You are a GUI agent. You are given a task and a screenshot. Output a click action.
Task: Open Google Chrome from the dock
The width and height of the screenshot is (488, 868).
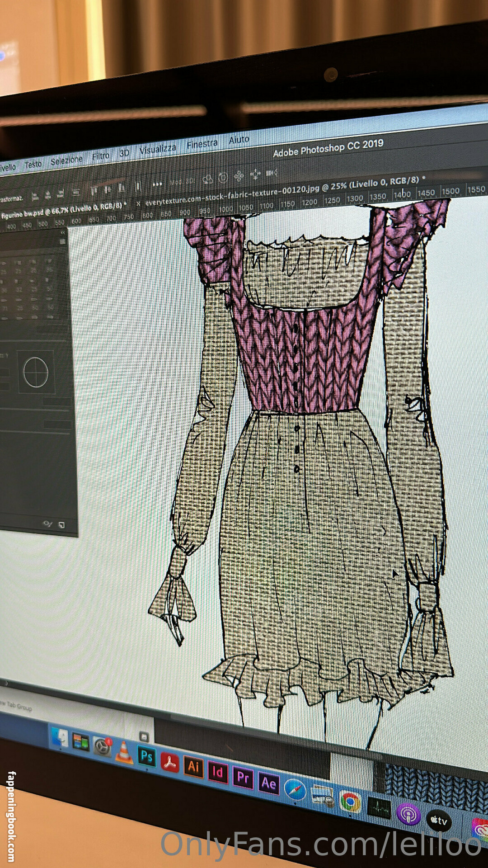click(350, 802)
